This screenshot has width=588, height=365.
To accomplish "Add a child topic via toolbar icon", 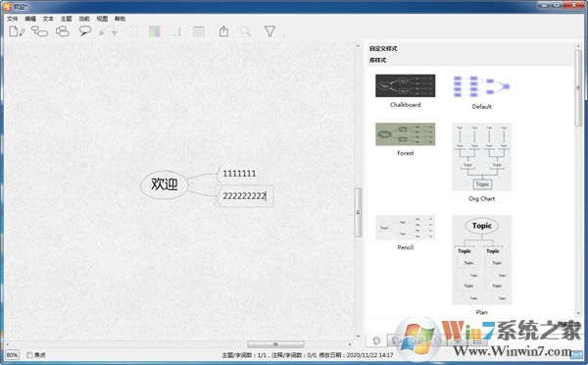I will (x=39, y=31).
